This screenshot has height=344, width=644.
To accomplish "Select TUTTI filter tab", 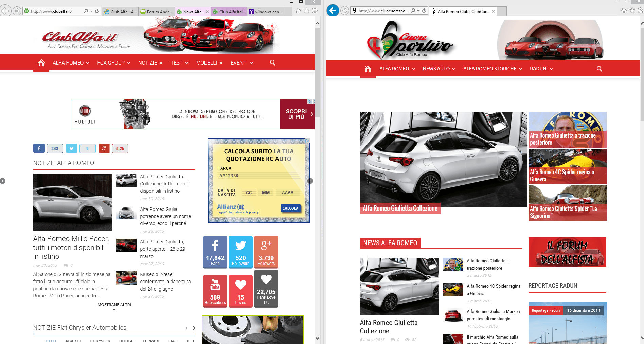I will point(51,341).
